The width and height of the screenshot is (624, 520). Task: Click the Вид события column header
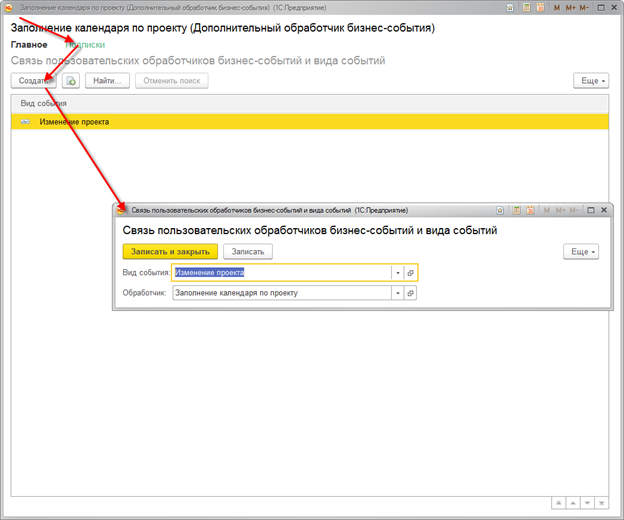pyautogui.click(x=44, y=103)
